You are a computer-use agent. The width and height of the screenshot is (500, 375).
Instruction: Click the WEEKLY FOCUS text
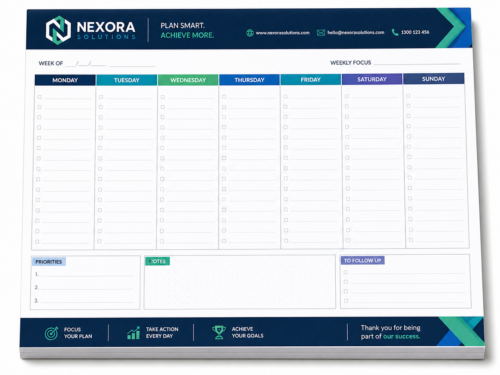pos(351,63)
